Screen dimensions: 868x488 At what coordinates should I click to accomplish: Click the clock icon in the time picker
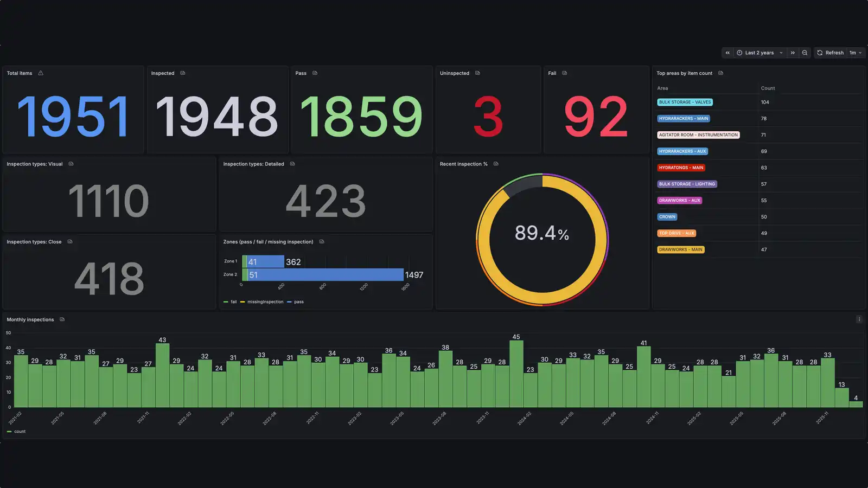[x=739, y=52]
